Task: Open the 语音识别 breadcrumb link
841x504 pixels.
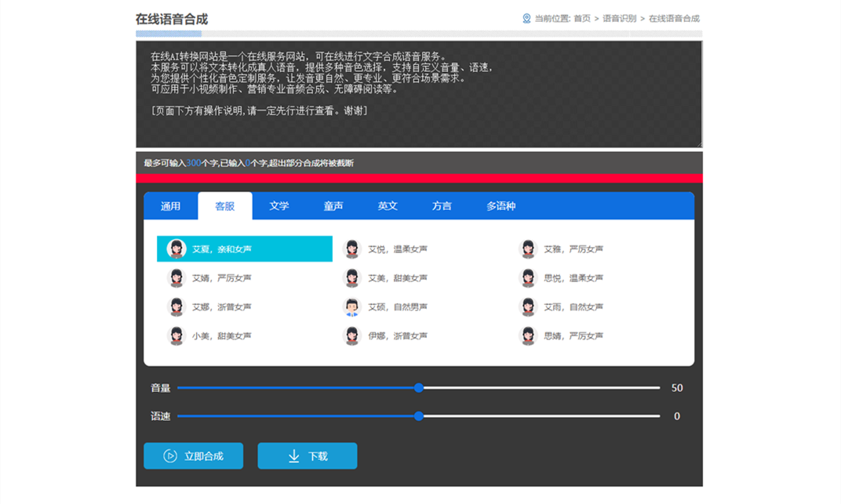Action: click(619, 18)
